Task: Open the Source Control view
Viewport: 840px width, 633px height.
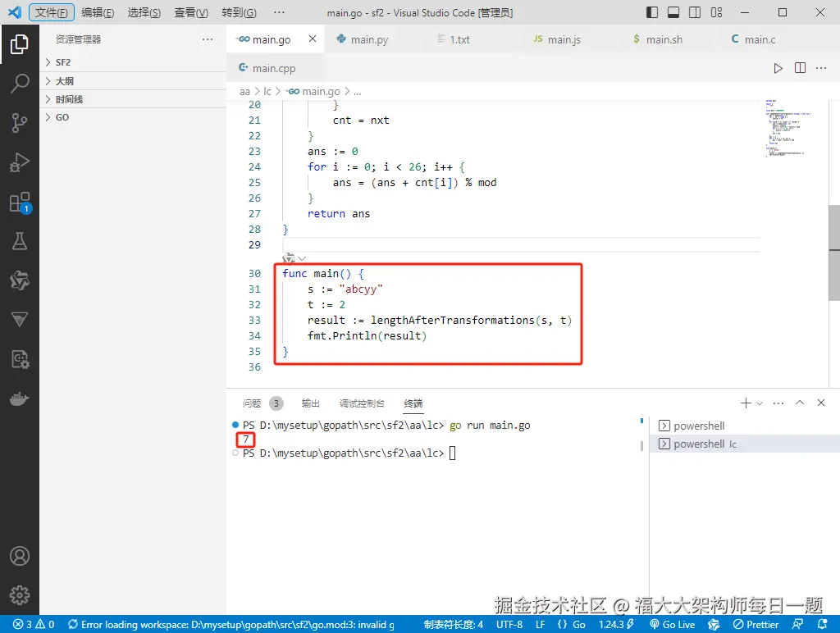Action: (20, 123)
